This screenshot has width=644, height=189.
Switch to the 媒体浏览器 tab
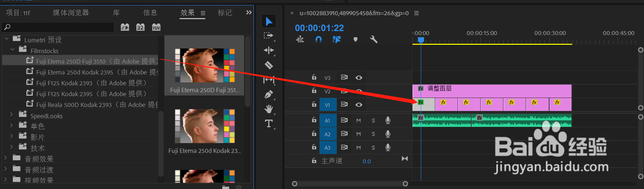[71, 13]
